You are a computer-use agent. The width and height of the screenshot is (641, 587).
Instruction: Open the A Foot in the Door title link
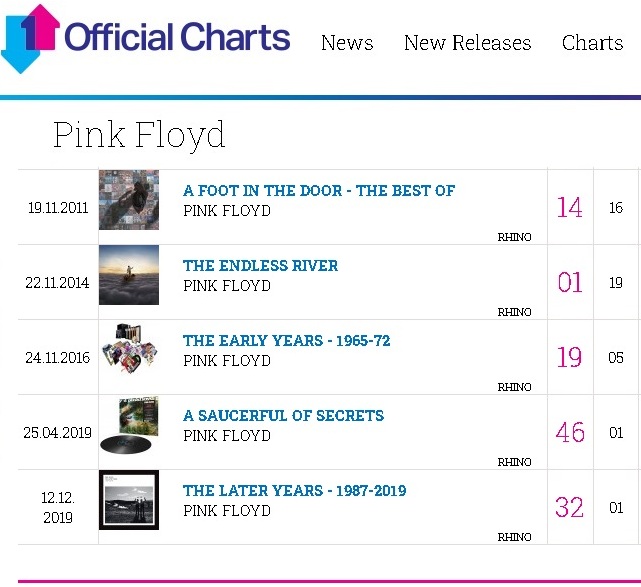(318, 190)
